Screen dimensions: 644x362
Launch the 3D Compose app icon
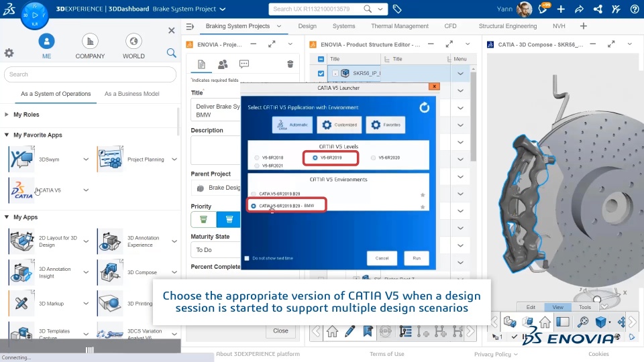(110, 272)
